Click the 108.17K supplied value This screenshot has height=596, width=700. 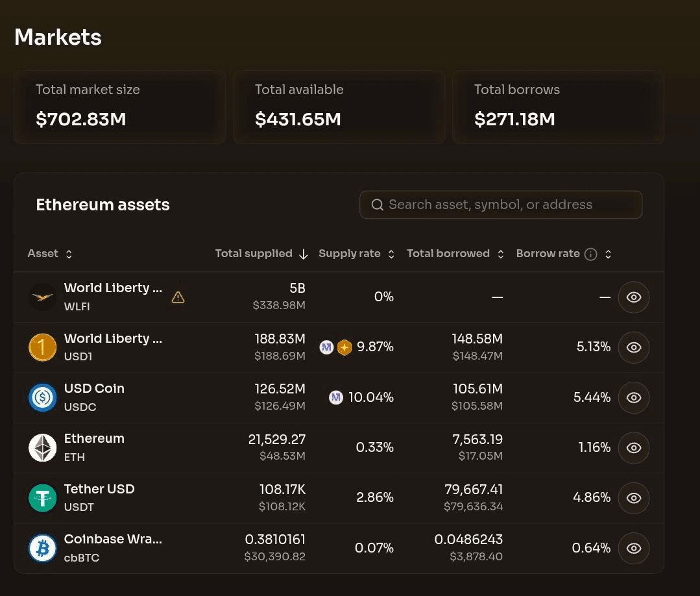click(283, 490)
